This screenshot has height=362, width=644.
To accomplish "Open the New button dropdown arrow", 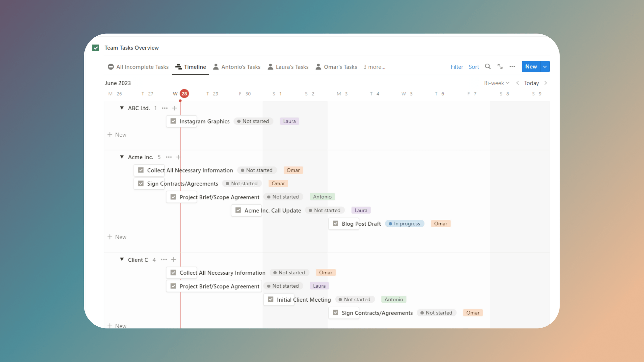I will click(545, 67).
